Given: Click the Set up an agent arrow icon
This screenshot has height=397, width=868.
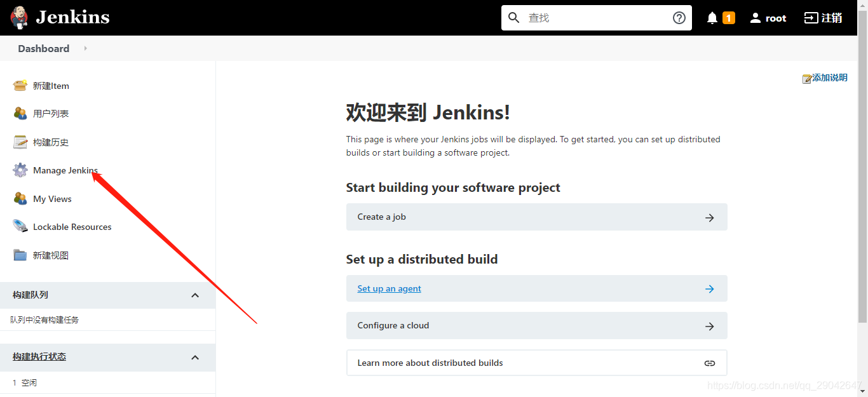Looking at the screenshot, I should [710, 289].
